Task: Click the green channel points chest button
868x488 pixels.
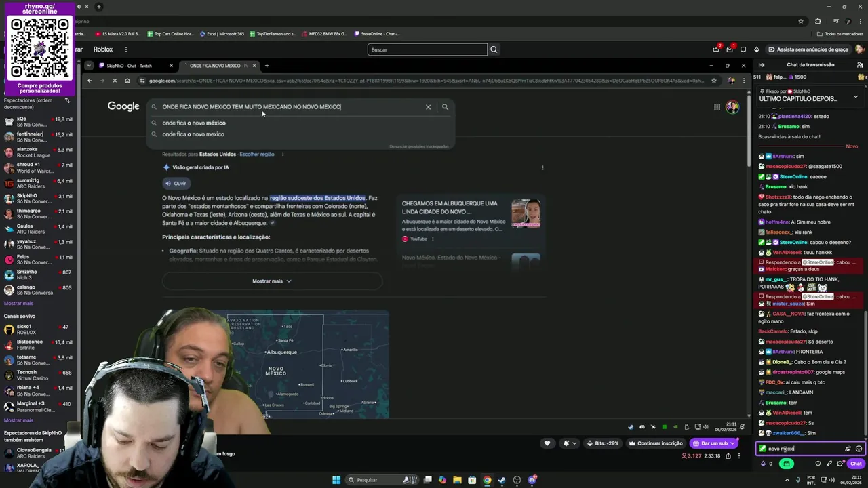Action: 787,464
